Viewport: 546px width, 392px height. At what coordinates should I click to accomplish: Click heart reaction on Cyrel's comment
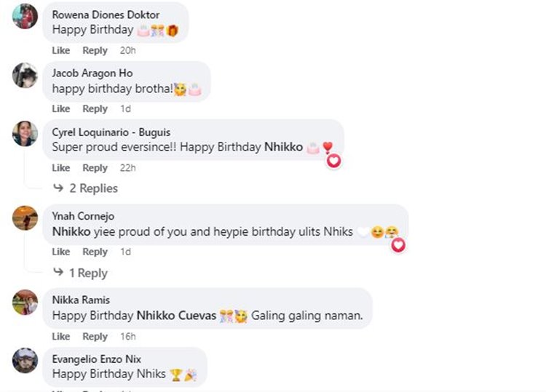click(333, 161)
